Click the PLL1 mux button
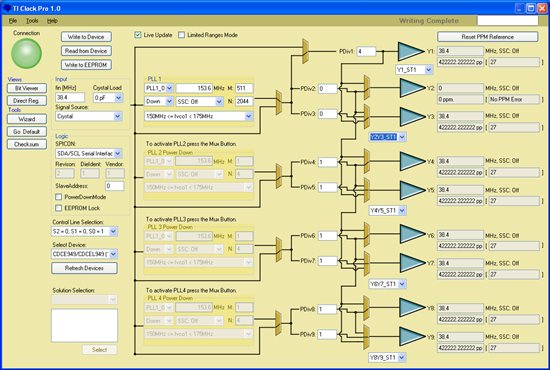The height and width of the screenshot is (370, 550). (x=279, y=102)
